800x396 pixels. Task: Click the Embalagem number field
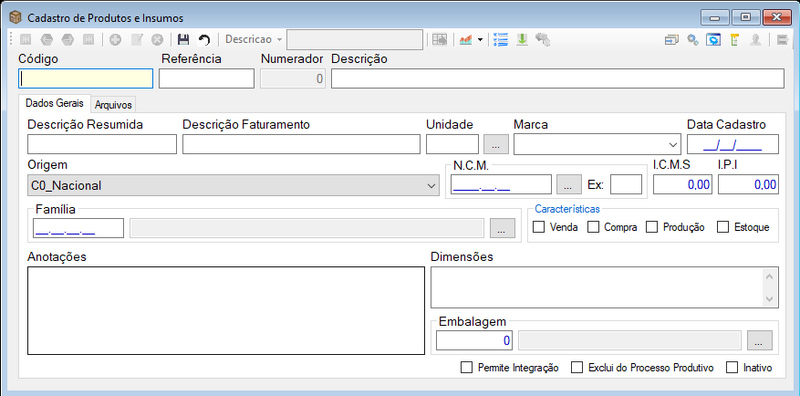coord(474,340)
